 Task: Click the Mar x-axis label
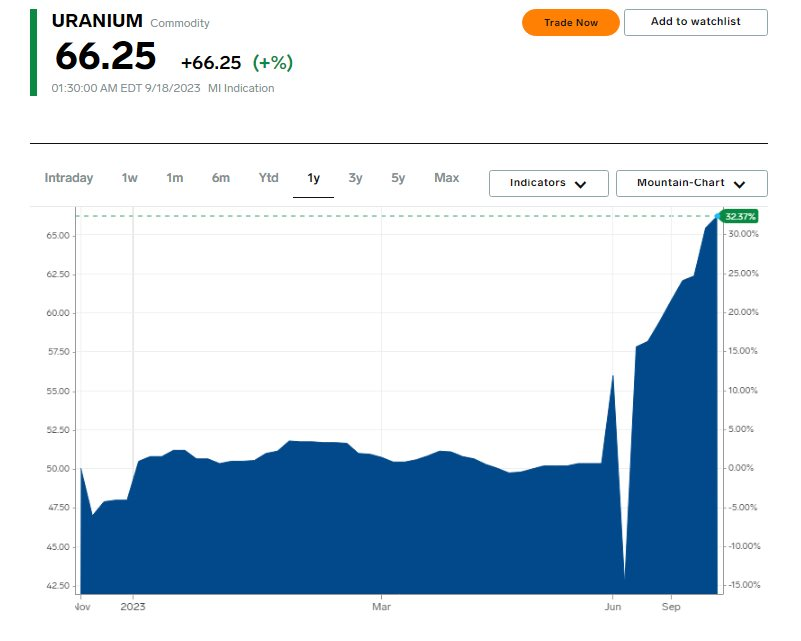pyautogui.click(x=380, y=606)
